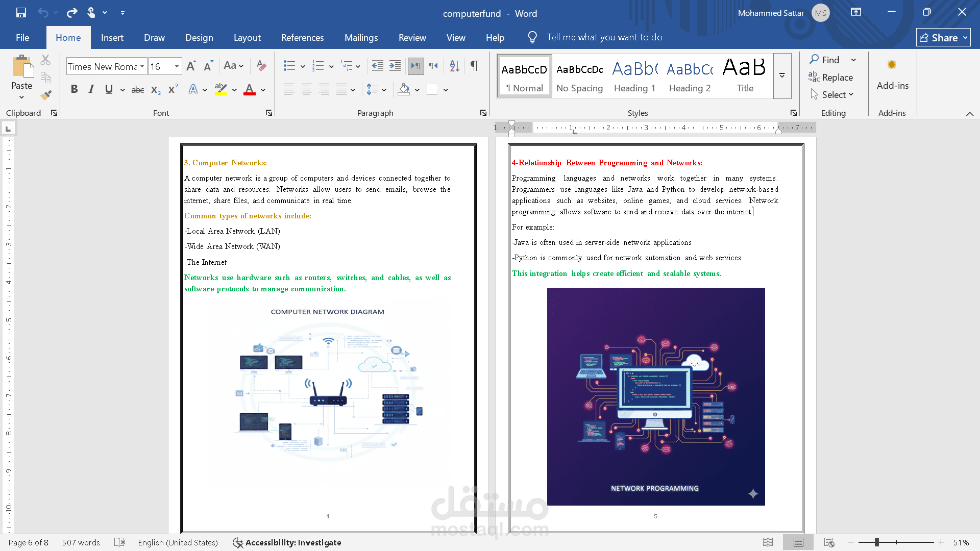Save the document with the floppy disk icon
This screenshot has width=980, height=551.
21,13
